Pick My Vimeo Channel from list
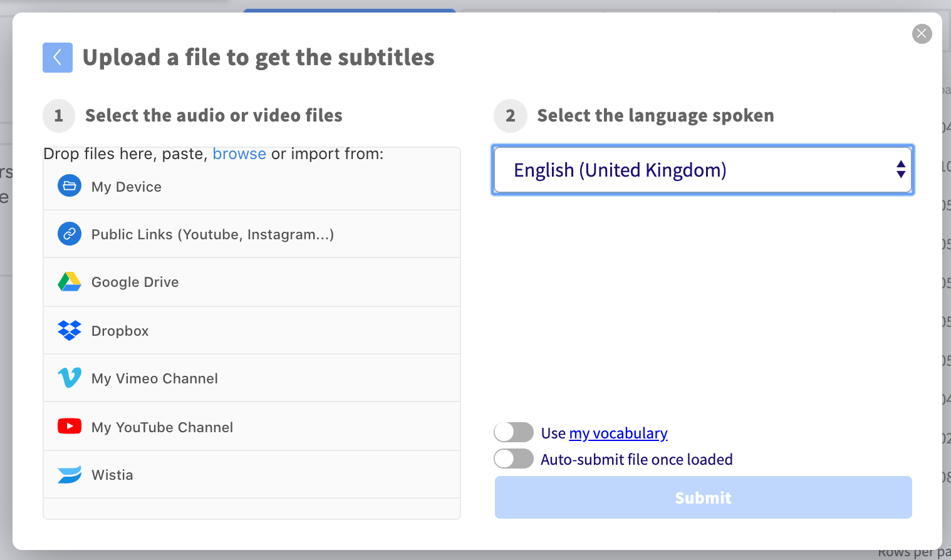The image size is (951, 560). coord(155,378)
